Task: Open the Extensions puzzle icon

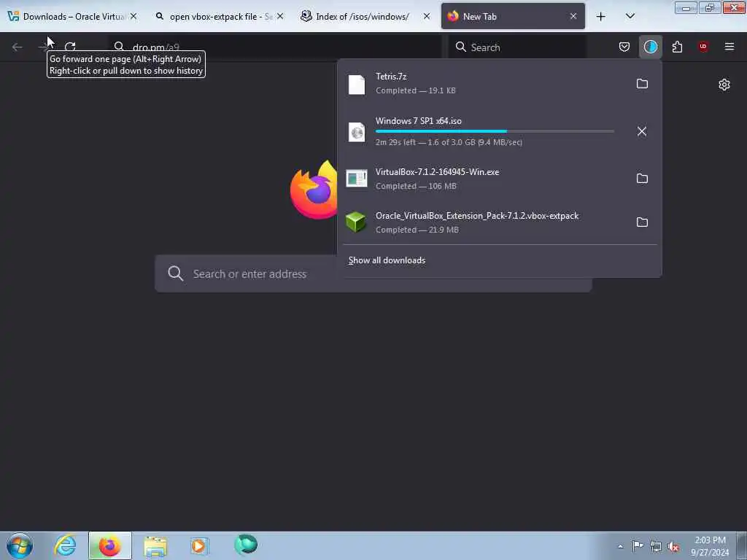Action: [677, 47]
